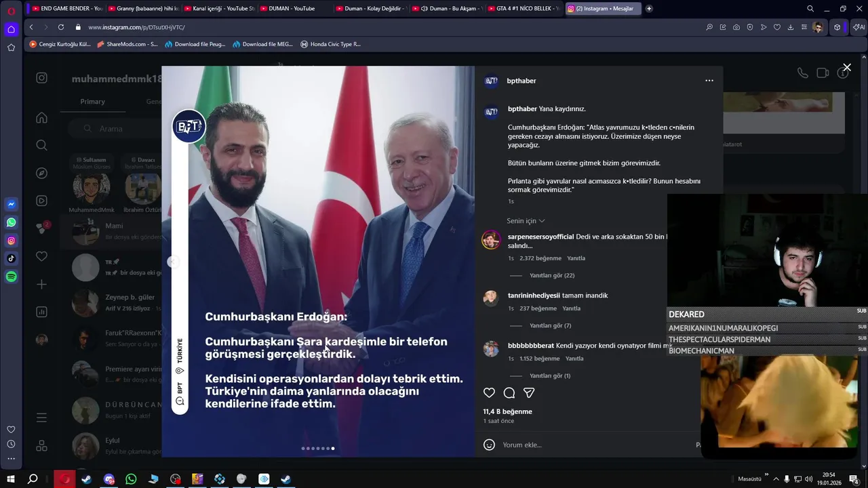Open 'Honda Civic Type R' bookmark
The image size is (868, 488).
click(x=330, y=44)
